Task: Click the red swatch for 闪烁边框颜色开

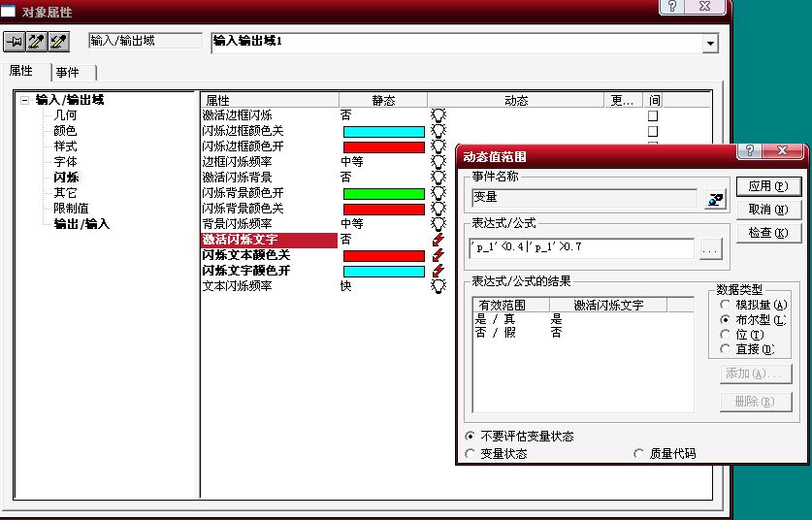Action: (x=384, y=147)
